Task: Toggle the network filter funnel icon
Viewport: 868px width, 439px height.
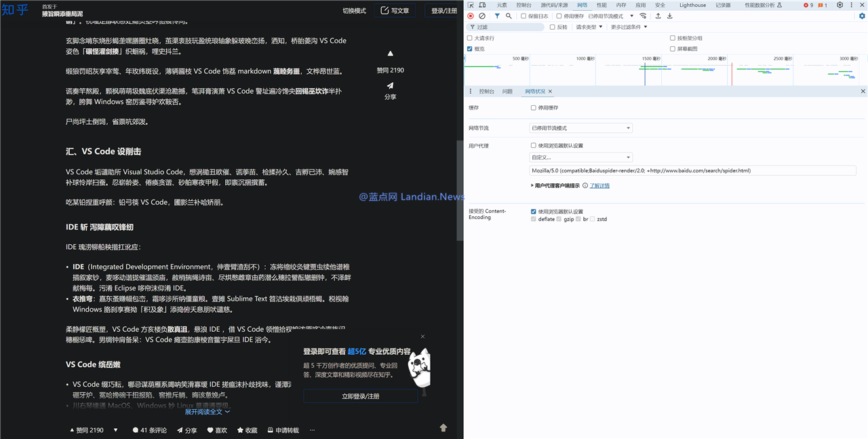Action: tap(497, 16)
